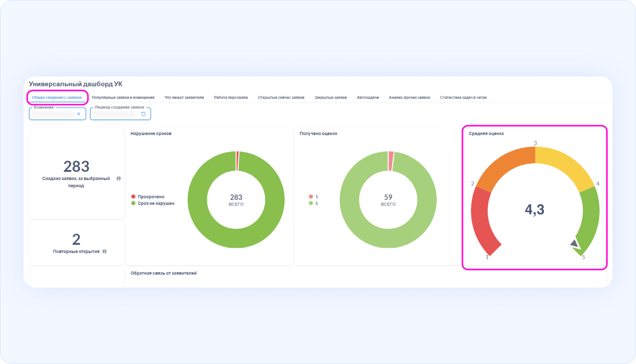
Task: Reset the Период создания заявок filter
Action: click(x=144, y=114)
